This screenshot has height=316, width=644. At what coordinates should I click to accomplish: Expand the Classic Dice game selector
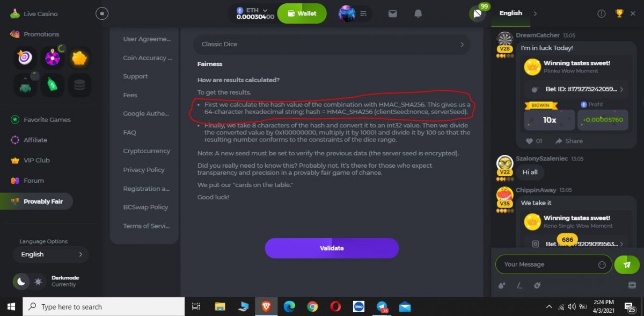tap(332, 44)
